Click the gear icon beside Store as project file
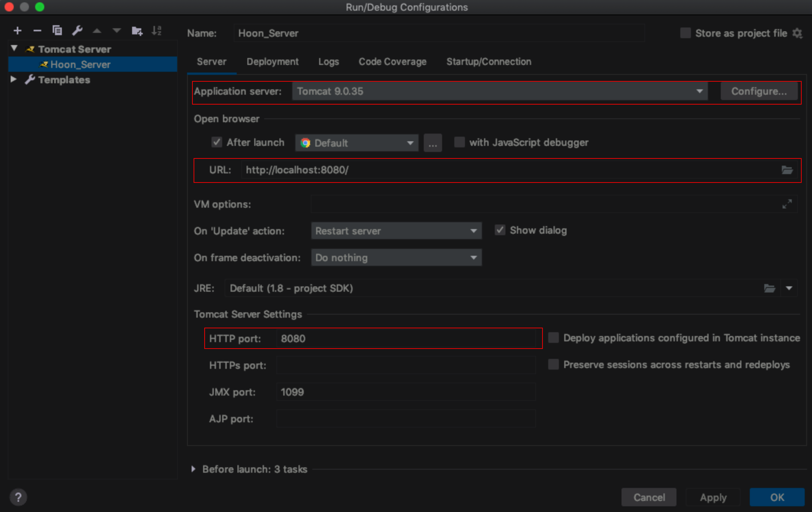 click(797, 33)
